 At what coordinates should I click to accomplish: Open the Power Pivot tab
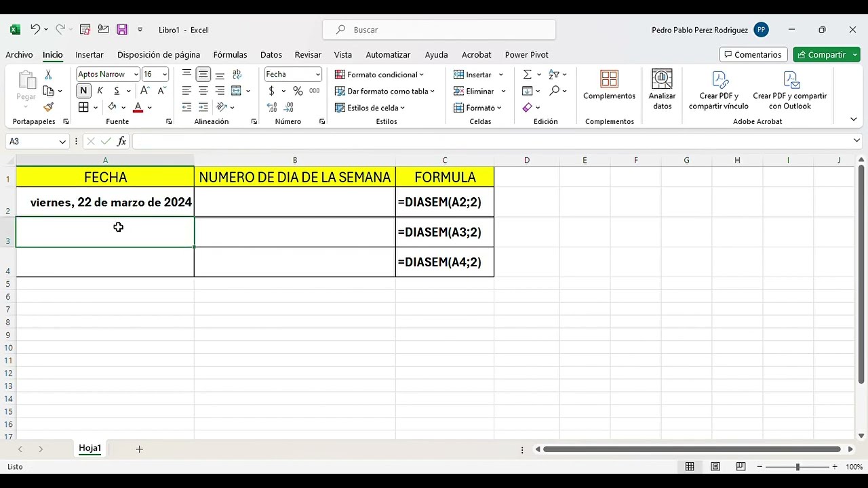[526, 55]
